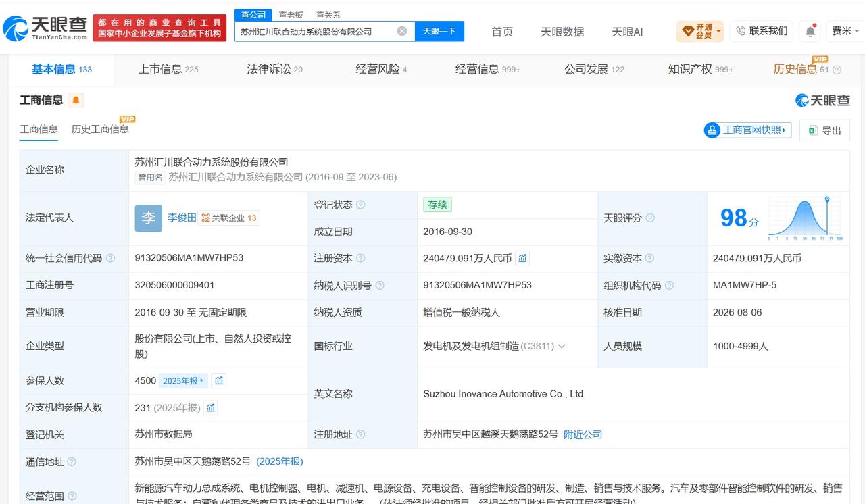
Task: Open 天眼AI in the top navigation
Action: click(627, 32)
